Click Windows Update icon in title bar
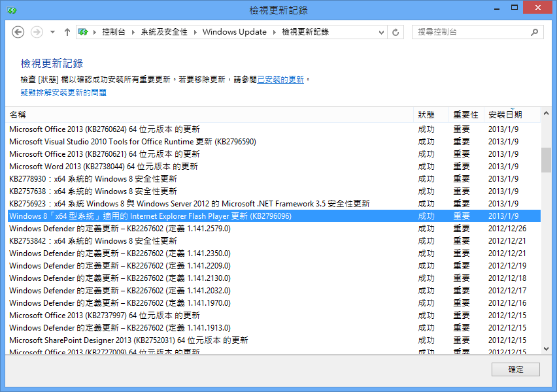557x392 pixels. (x=12, y=10)
